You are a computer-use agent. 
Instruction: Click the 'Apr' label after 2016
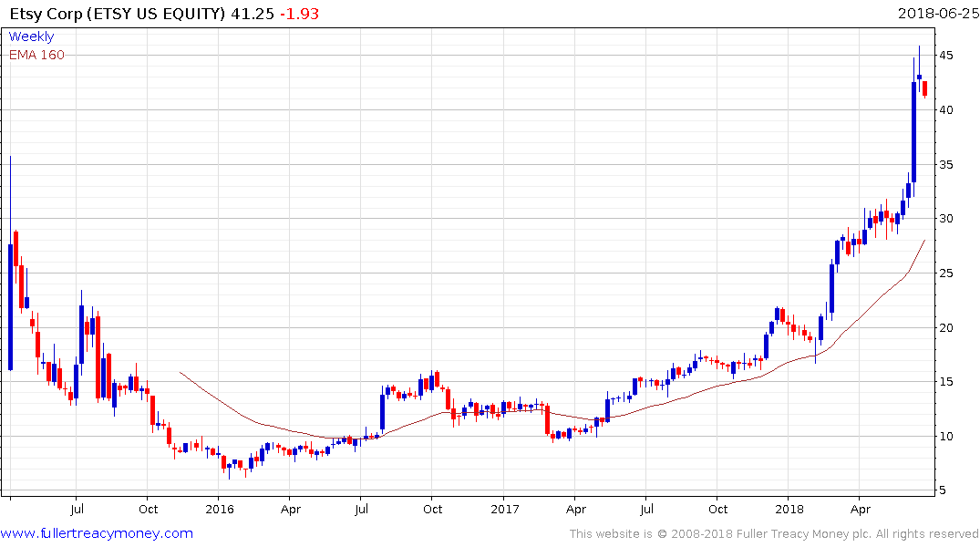tap(291, 509)
